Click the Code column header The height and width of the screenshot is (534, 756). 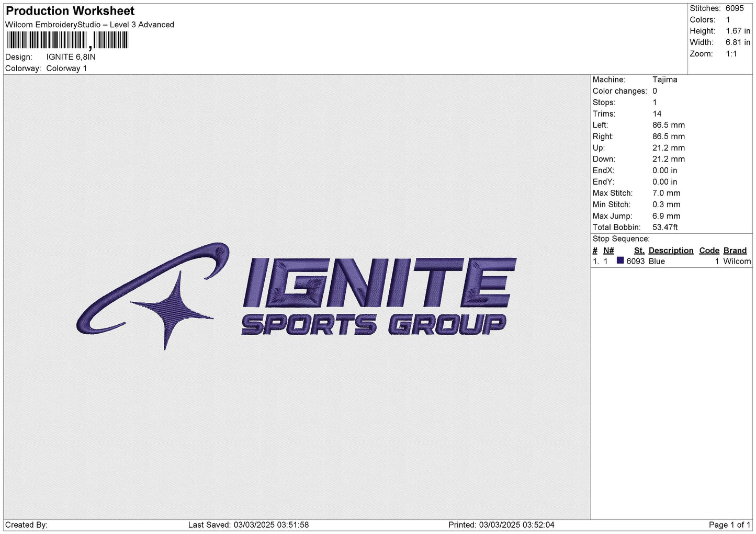(x=709, y=251)
